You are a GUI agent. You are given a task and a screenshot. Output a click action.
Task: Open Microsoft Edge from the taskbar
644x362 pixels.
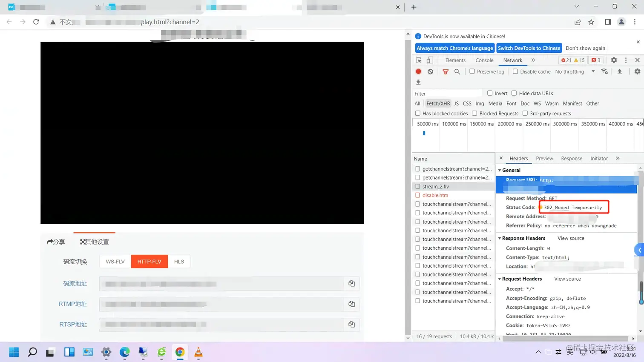[125, 352]
